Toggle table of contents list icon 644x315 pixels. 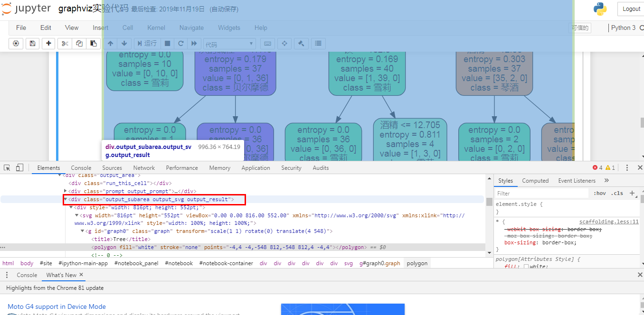(318, 43)
